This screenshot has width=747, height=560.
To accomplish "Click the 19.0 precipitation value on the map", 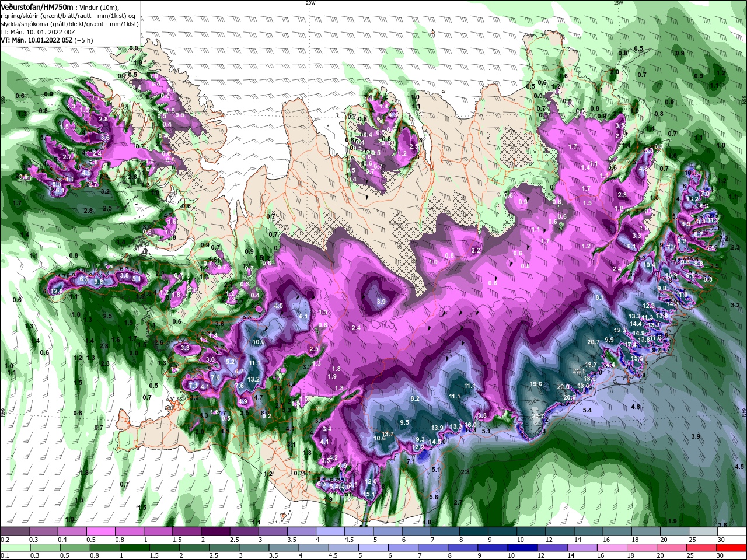I will click(536, 384).
